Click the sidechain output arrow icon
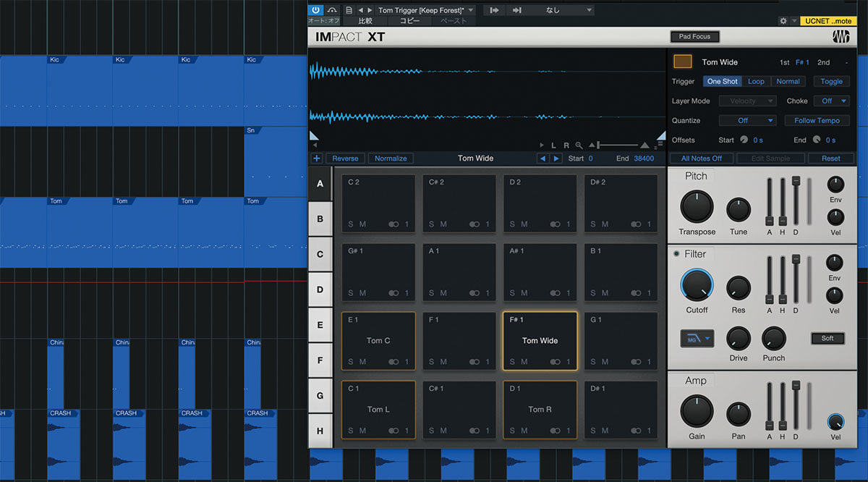Viewport: 868px width, 482px height. pos(517,10)
